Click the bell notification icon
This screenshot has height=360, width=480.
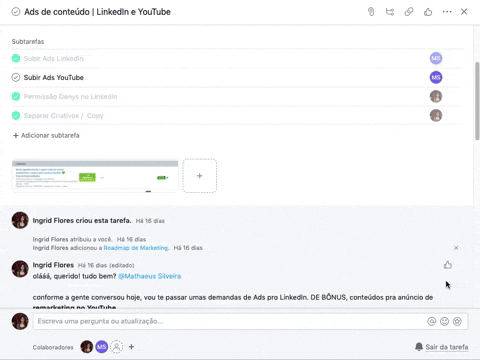[x=419, y=347]
